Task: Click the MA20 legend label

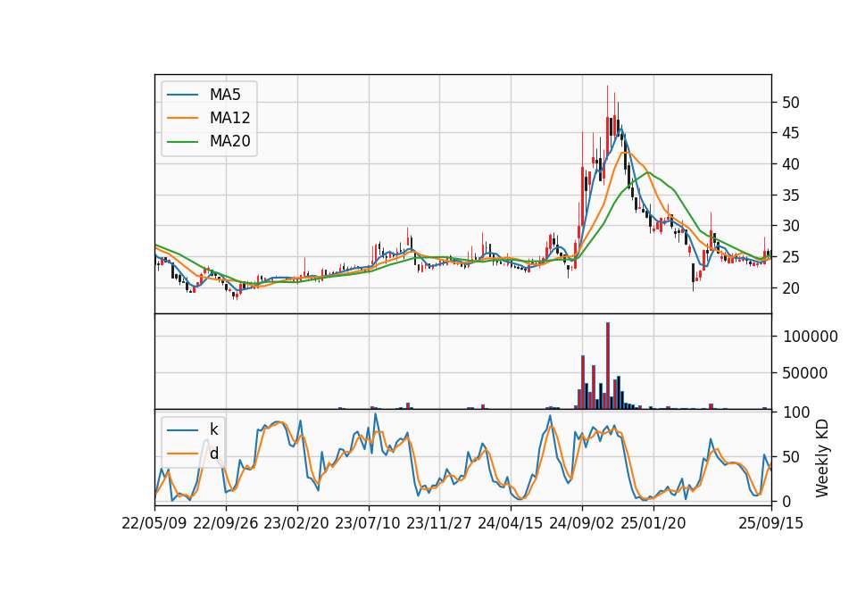Action: 229,142
